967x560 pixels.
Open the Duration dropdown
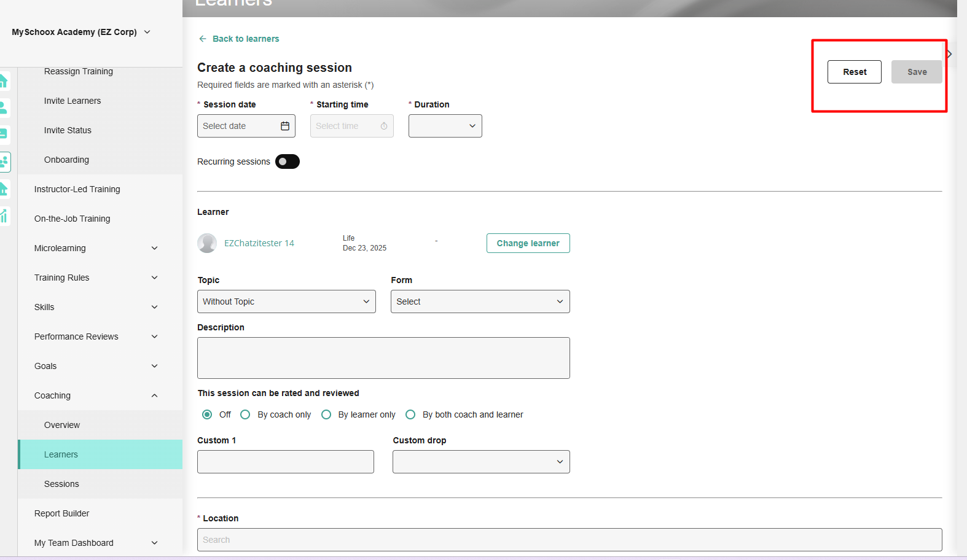click(445, 126)
